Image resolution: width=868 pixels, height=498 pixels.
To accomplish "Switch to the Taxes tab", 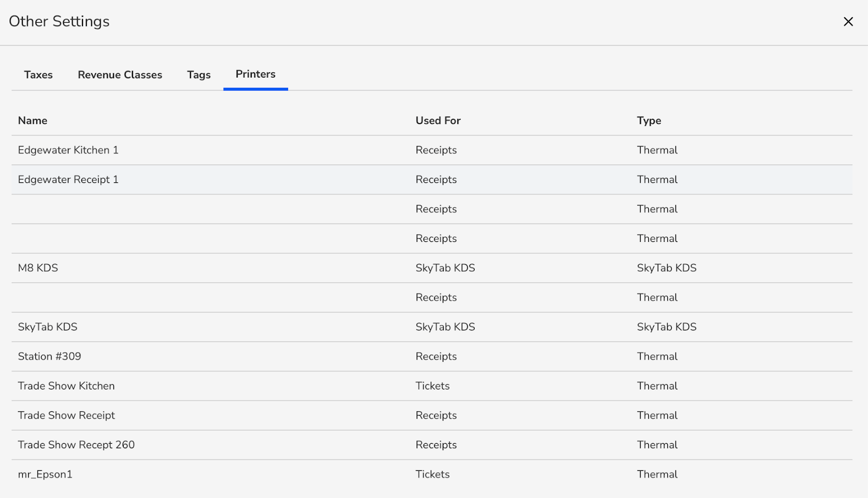I will pyautogui.click(x=38, y=75).
